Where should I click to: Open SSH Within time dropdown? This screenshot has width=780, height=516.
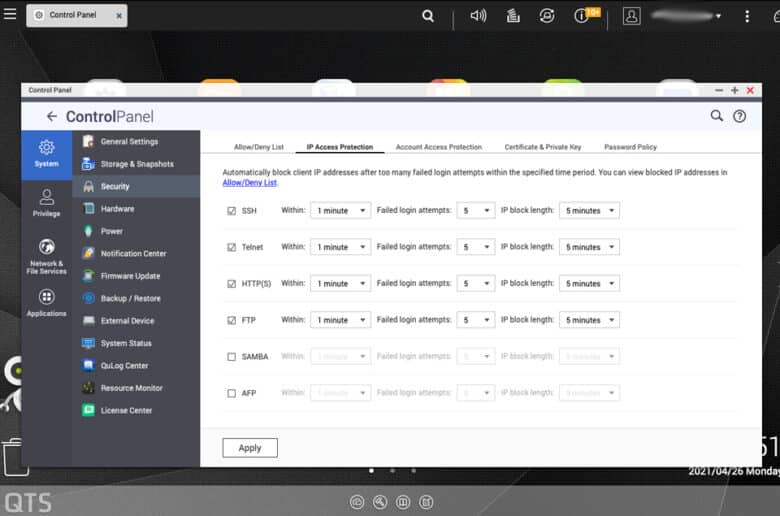click(341, 210)
